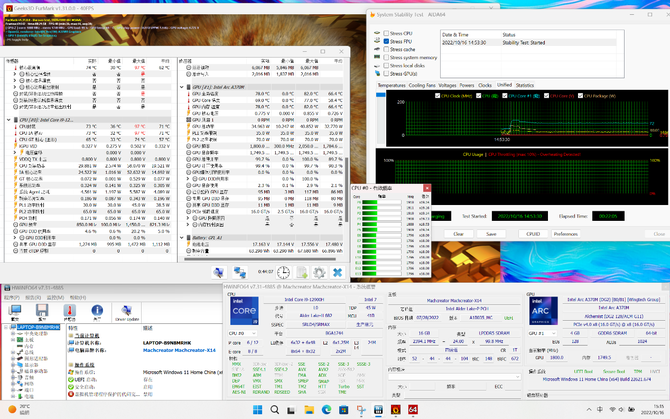Click the log file icon with green plus
The width and height of the screenshot is (670, 419).
(302, 272)
